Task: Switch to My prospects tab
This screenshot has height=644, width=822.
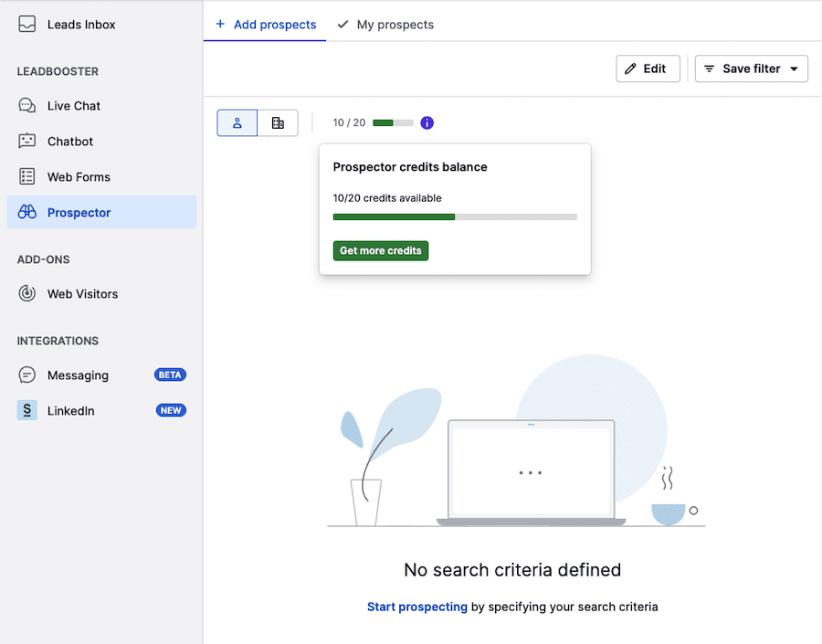Action: click(385, 25)
